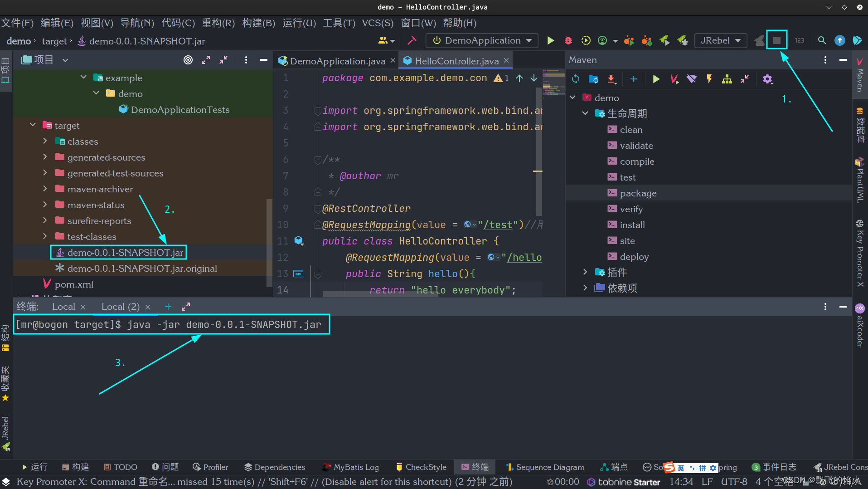Close the Local (2) terminal tab
The image size is (868, 489).
(x=148, y=307)
